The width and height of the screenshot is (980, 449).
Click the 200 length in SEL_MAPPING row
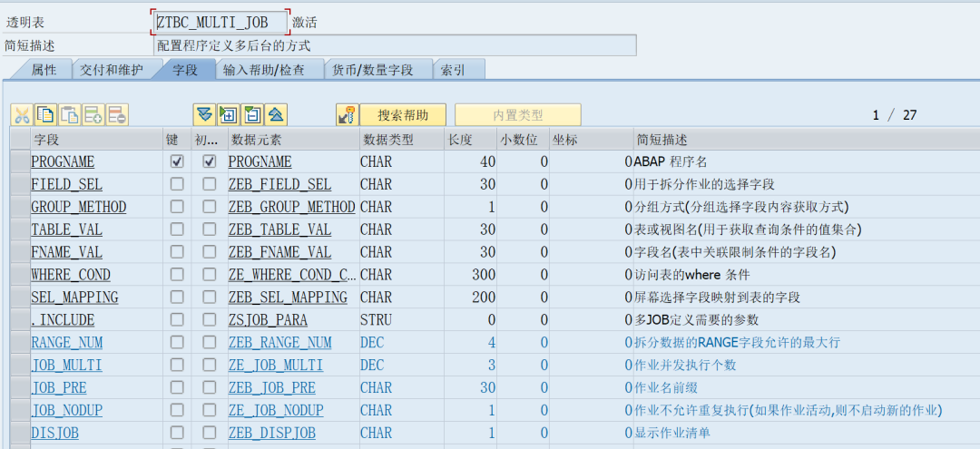coord(484,298)
